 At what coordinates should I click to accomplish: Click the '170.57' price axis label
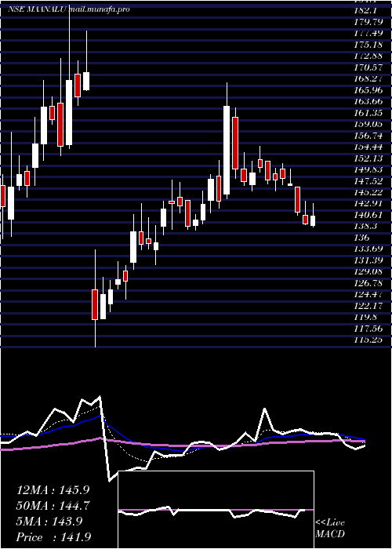point(368,67)
